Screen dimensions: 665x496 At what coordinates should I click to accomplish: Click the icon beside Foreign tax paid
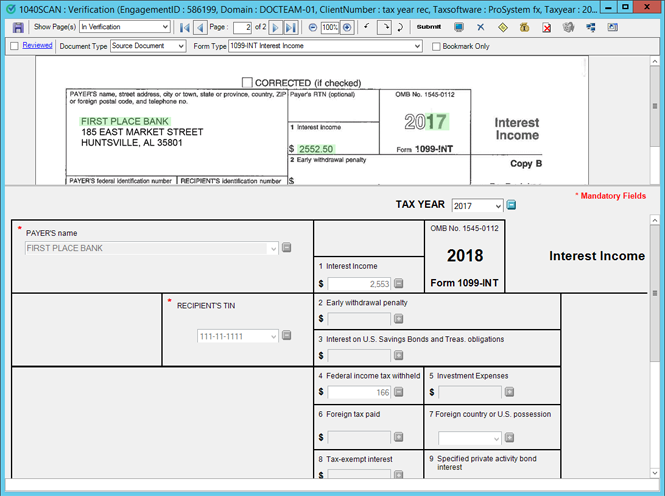399,437
